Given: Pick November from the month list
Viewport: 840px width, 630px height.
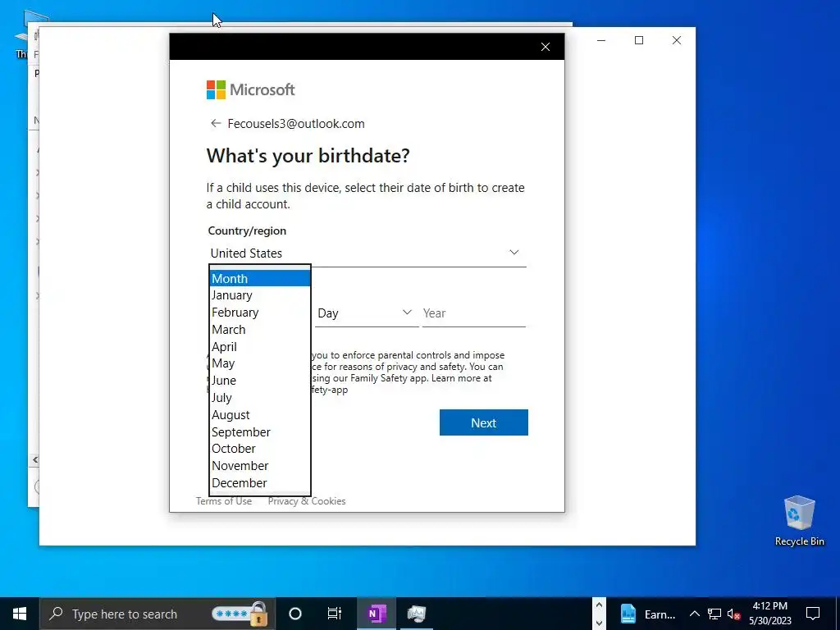Looking at the screenshot, I should 260,466.
